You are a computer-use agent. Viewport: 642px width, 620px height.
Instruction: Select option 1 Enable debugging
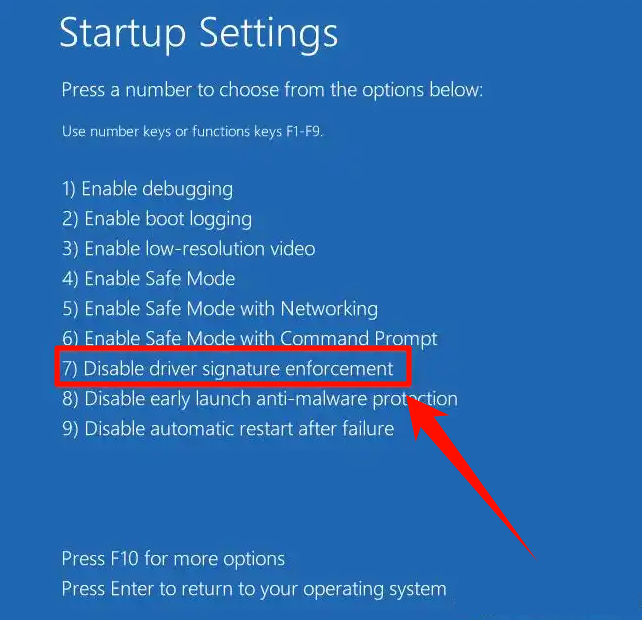click(x=147, y=190)
